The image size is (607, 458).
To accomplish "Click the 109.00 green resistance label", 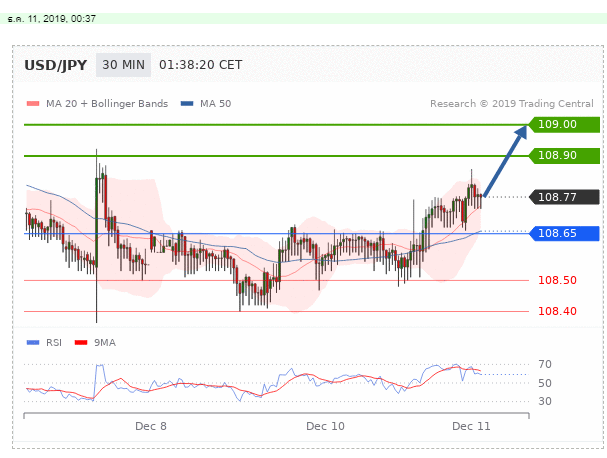I will [564, 125].
